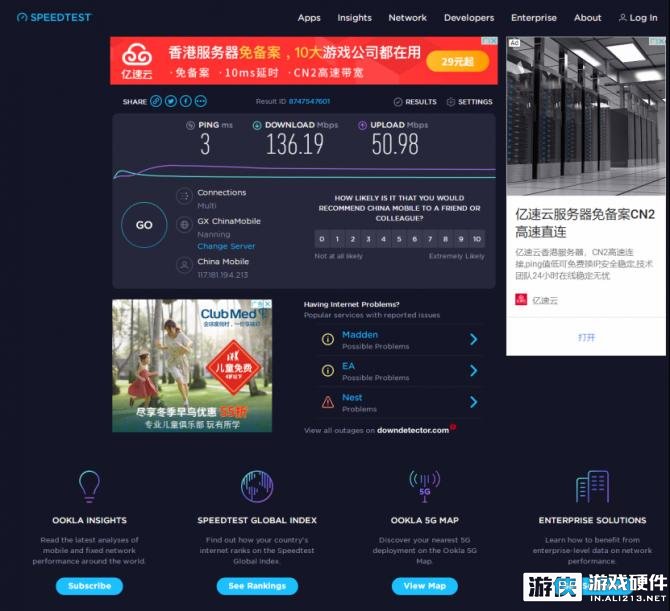Share result on Facebook
Viewport: 670px width, 611px height.
186,101
